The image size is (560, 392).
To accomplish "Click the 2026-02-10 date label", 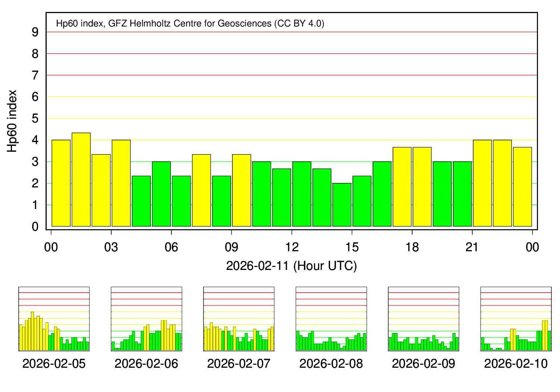I will tap(516, 364).
